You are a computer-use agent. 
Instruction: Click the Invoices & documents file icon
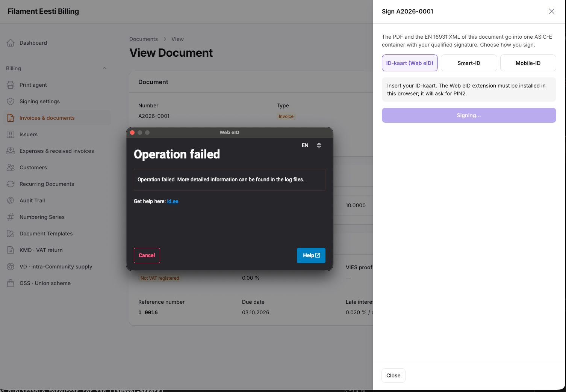11,118
